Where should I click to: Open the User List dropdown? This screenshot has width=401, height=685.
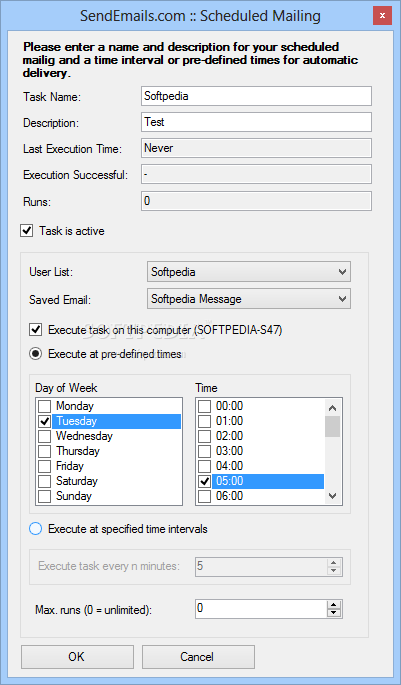pos(249,272)
